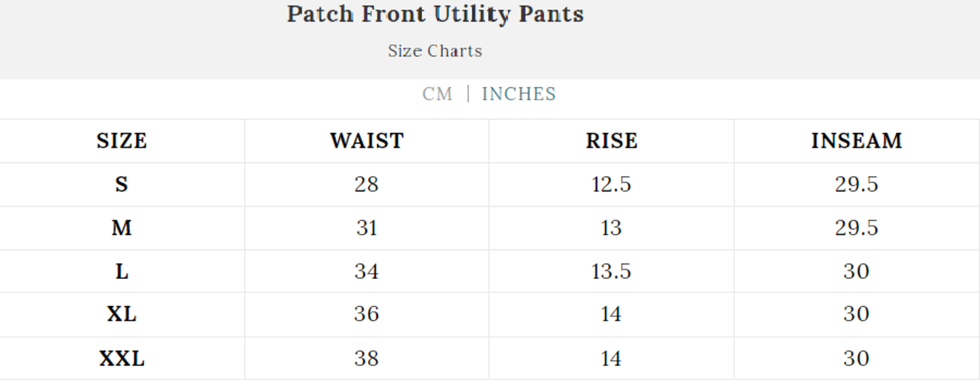Click waist value 34 for size L
Screen dimensions: 980x381
tap(367, 271)
